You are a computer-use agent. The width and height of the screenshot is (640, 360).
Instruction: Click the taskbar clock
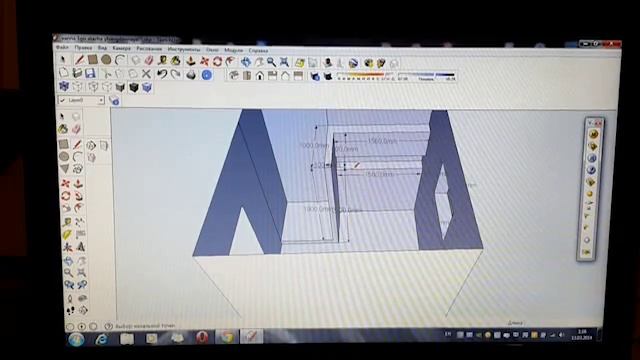click(x=581, y=335)
